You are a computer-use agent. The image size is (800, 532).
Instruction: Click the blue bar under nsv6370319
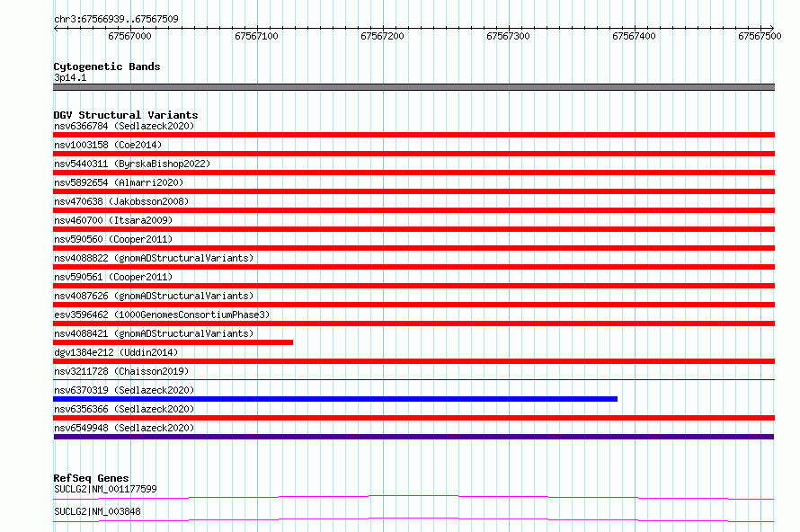pos(335,399)
